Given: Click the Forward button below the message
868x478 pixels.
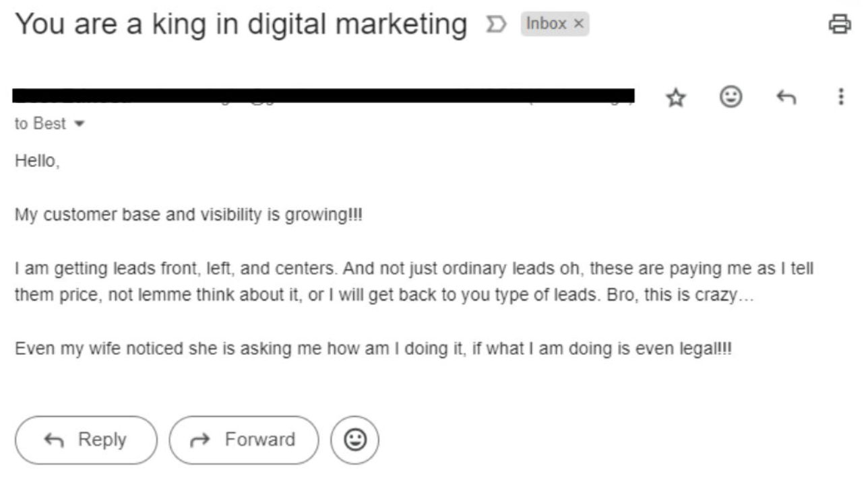Looking at the screenshot, I should pyautogui.click(x=243, y=440).
